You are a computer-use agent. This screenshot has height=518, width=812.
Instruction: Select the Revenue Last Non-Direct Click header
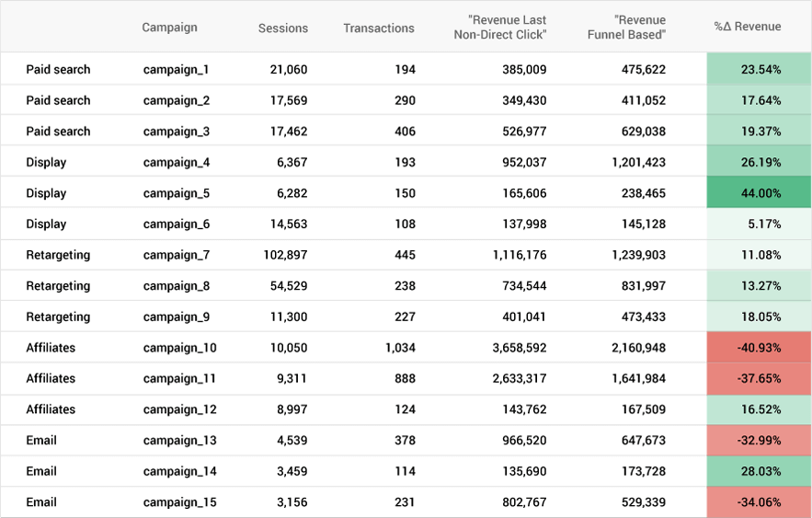499,28
